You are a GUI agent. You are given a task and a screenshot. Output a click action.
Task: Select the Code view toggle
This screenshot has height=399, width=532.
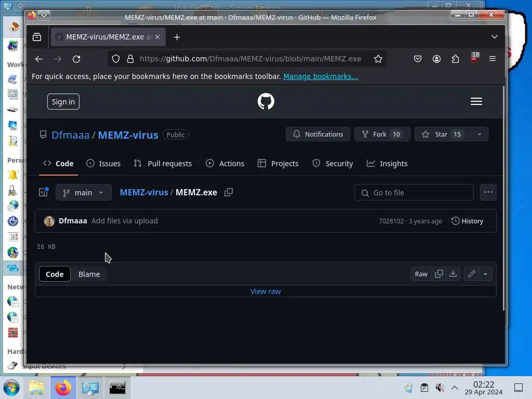coord(55,274)
